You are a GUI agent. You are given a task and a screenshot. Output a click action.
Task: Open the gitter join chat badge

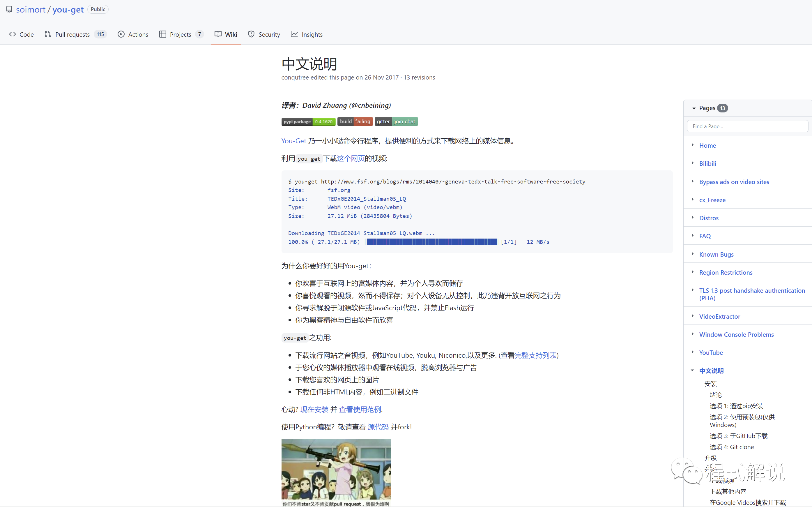tap(396, 122)
